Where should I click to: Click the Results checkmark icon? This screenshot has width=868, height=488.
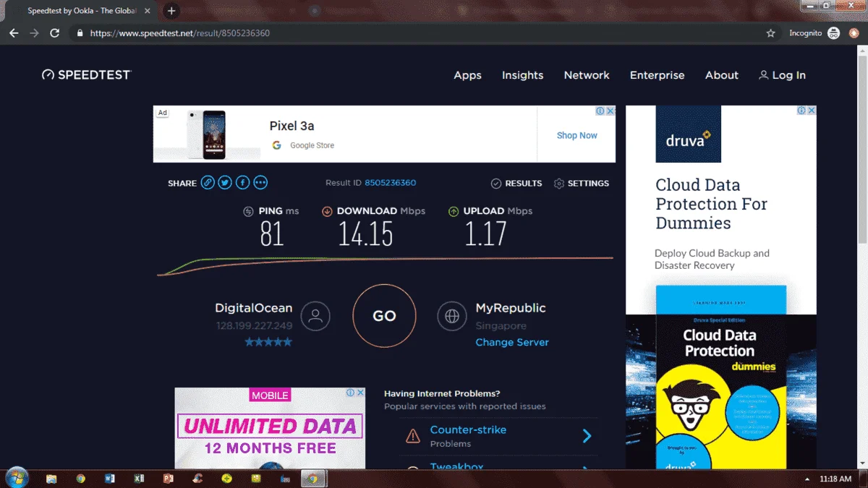pos(496,184)
